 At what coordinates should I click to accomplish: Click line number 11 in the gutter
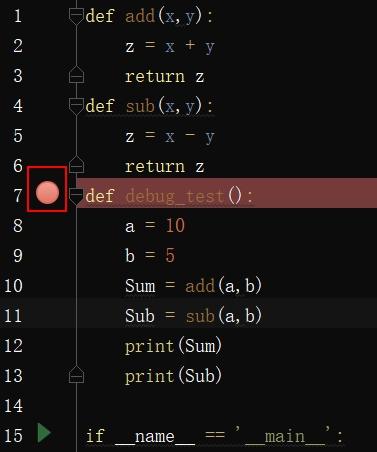click(x=13, y=316)
